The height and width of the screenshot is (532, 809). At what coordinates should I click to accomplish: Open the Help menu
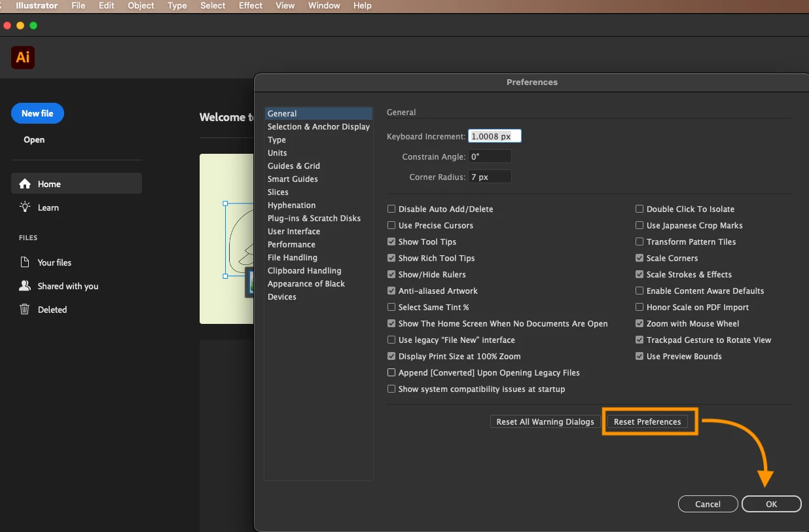tap(362, 5)
